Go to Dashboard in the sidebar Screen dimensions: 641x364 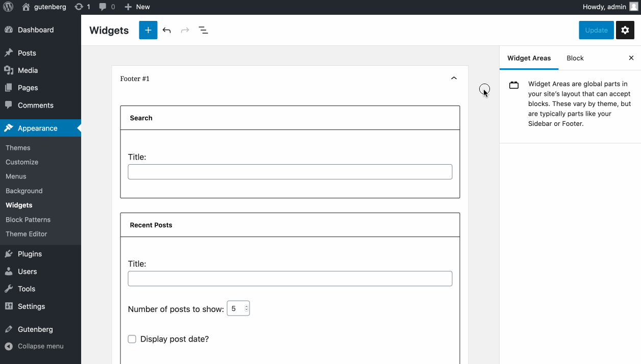[40, 30]
